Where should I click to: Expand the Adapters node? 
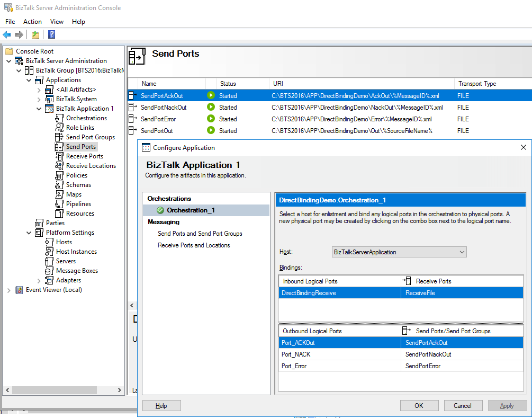tap(39, 281)
